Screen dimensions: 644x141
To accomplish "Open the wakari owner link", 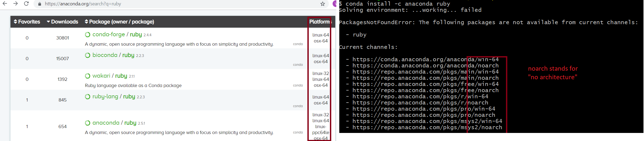I will (101, 76).
